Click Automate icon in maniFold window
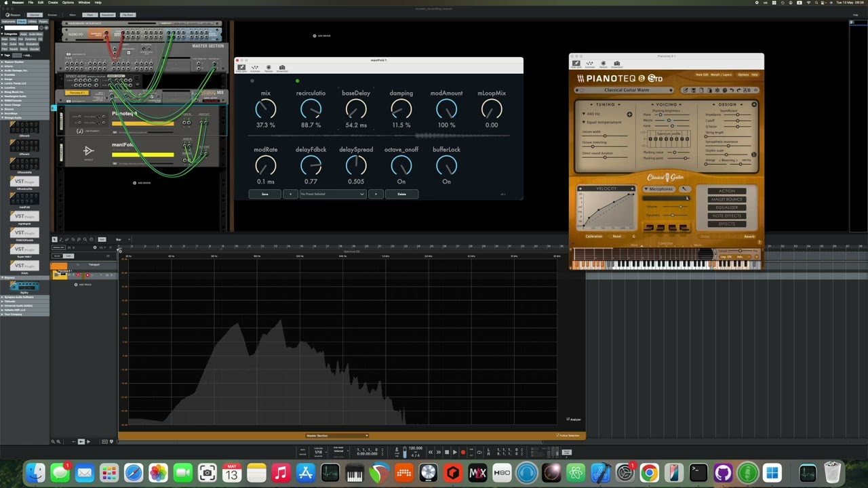The height and width of the screenshot is (488, 868). (x=255, y=67)
